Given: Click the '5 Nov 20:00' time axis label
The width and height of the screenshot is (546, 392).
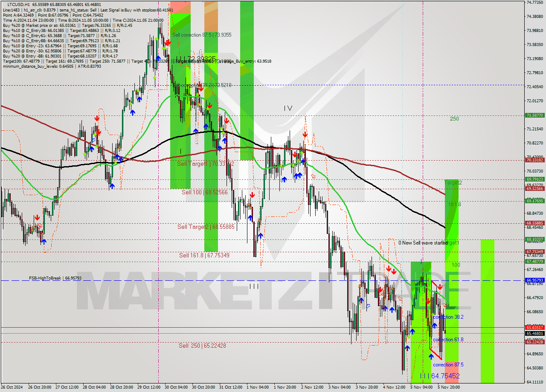Looking at the screenshot, I should click(448, 387).
